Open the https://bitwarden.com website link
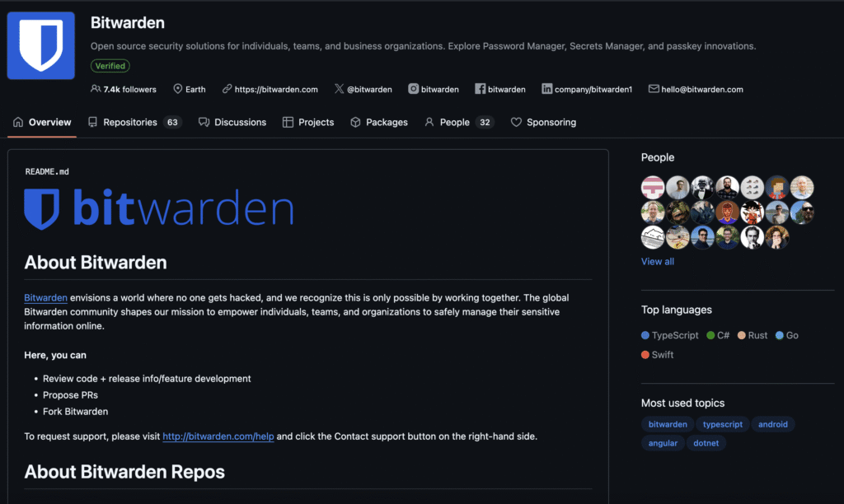Viewport: 844px width, 504px height. 276,89
